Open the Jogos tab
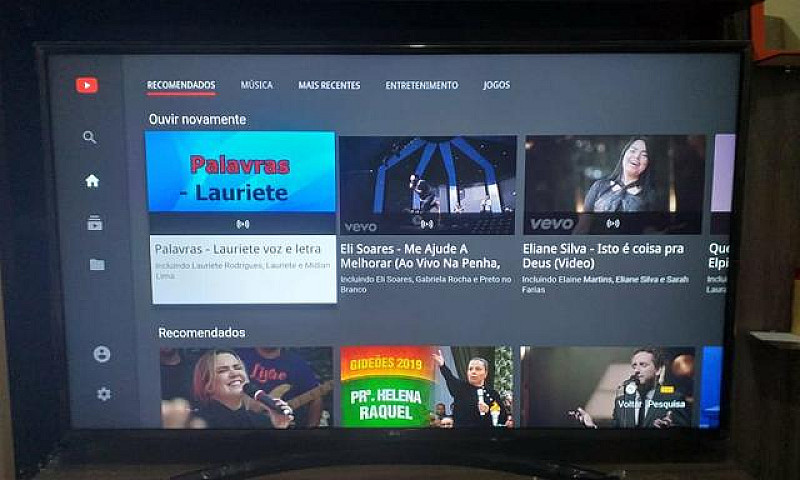This screenshot has height=480, width=800. (496, 85)
